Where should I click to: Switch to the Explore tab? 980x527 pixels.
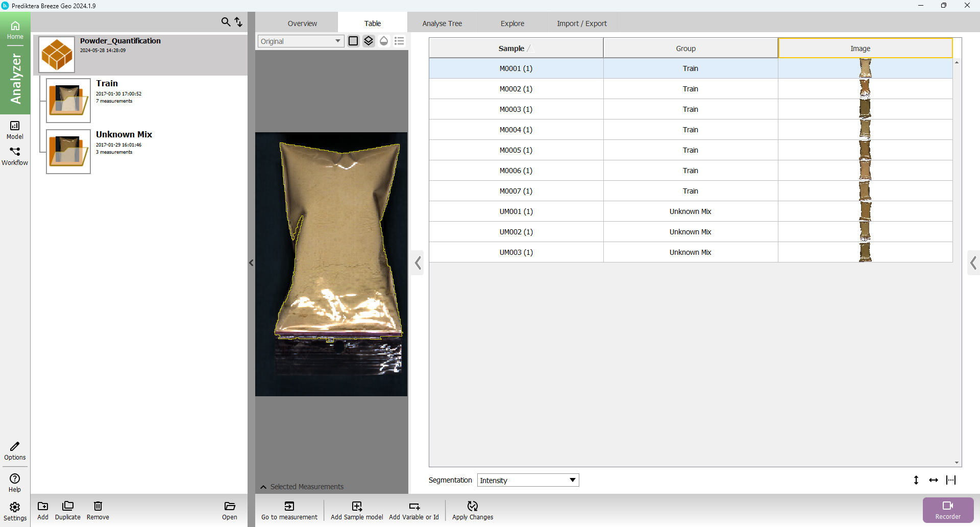[x=512, y=23]
